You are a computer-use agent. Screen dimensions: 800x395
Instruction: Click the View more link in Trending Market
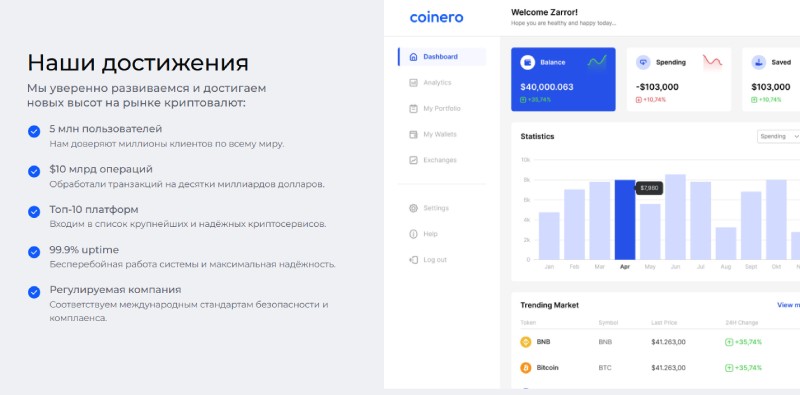[788, 305]
